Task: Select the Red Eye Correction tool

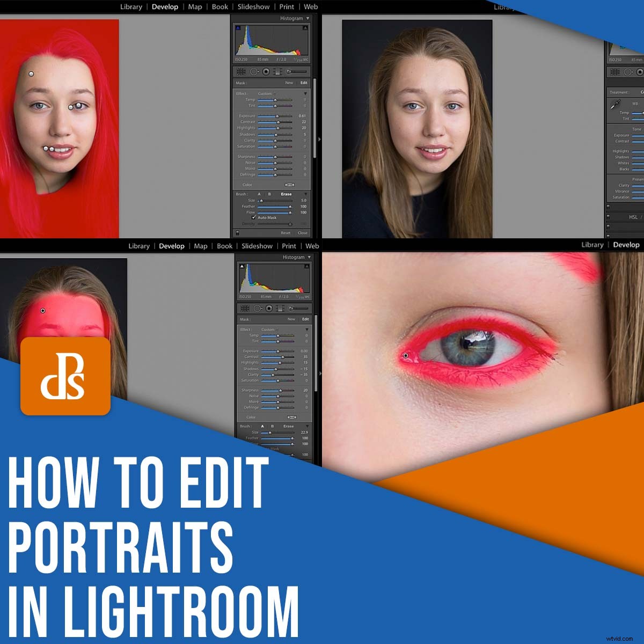Action: 266,70
